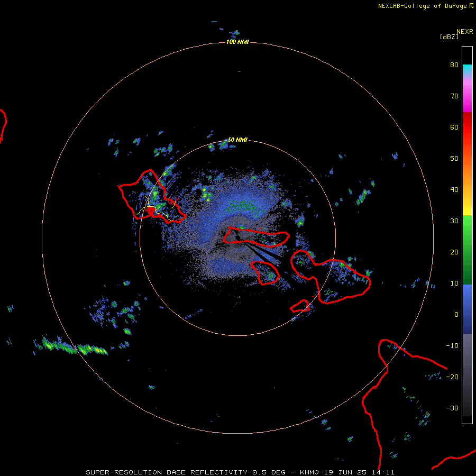This screenshot has height=476, width=476.
Task: Click the 60 value on dBZ scale
Action: [x=454, y=127]
